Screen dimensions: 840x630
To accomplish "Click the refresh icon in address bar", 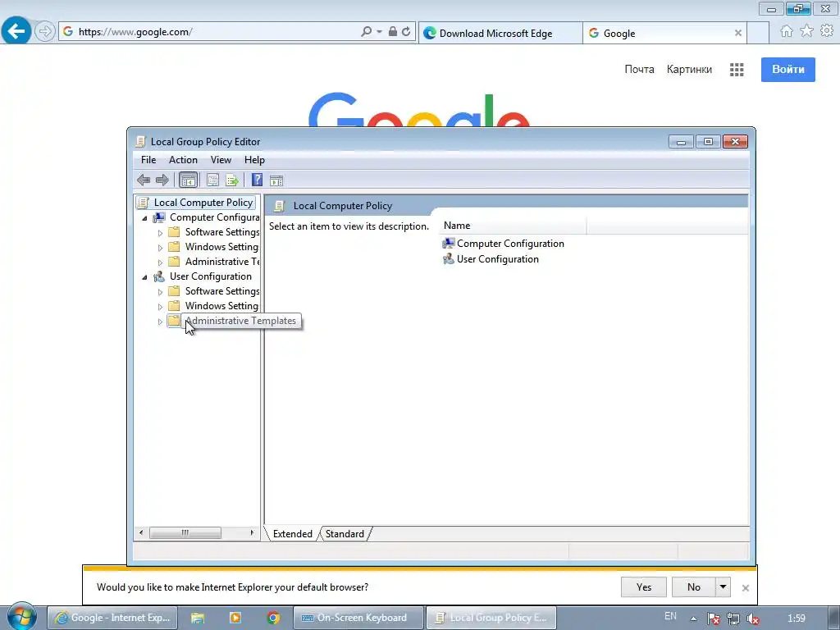I will point(406,32).
